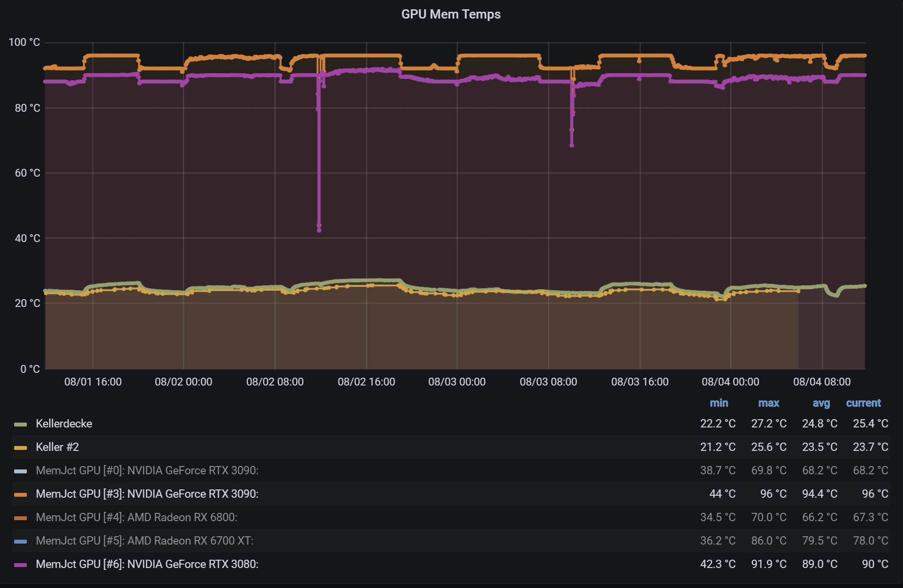Screen dimensions: 903x588
Task: Open the orange GPU [#3] color swatch
Action: pos(20,494)
